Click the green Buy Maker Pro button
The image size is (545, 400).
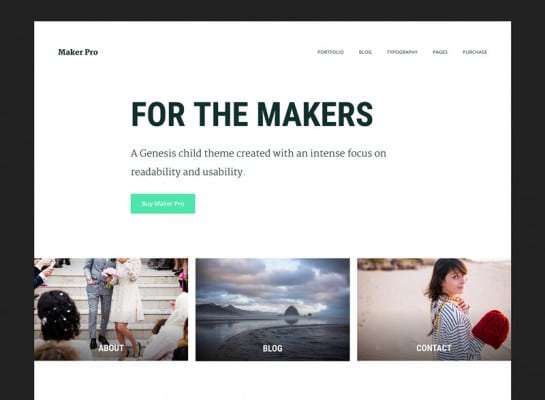point(163,204)
